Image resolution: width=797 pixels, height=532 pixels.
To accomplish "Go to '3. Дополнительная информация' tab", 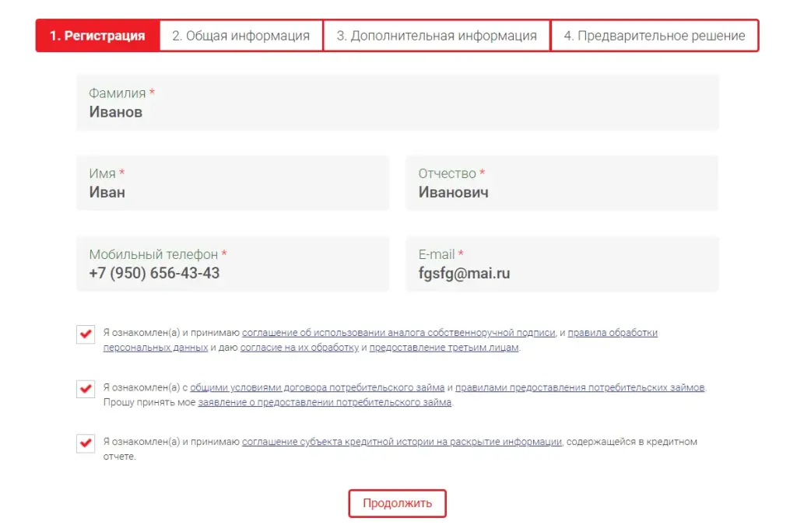I will tap(436, 36).
